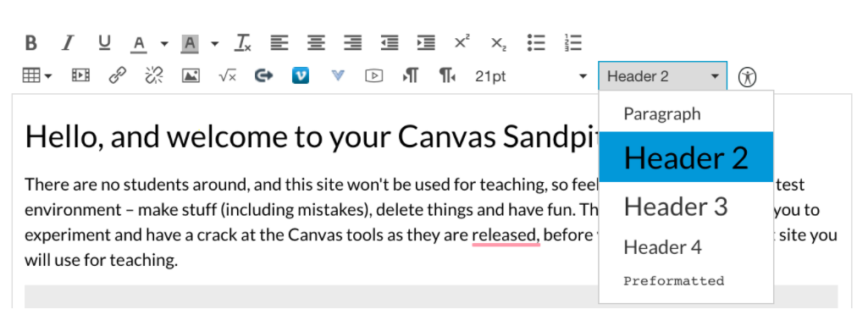Image resolution: width=868 pixels, height=326 pixels.
Task: Toggle Bold formatting
Action: (x=31, y=42)
